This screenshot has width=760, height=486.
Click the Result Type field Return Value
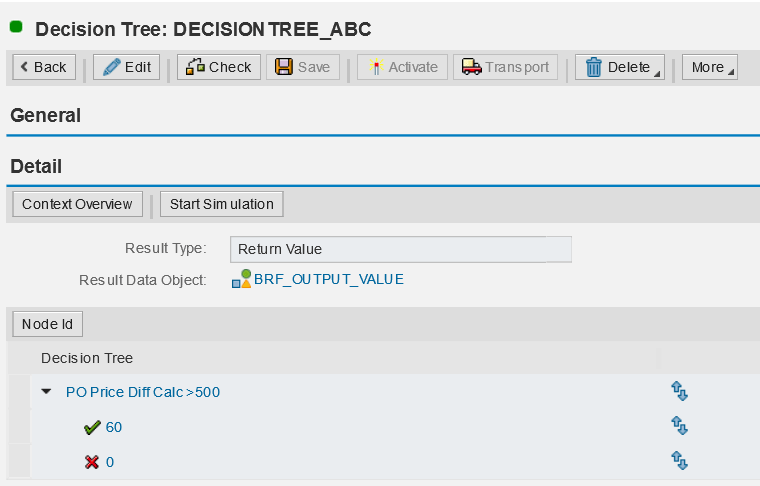pos(400,249)
